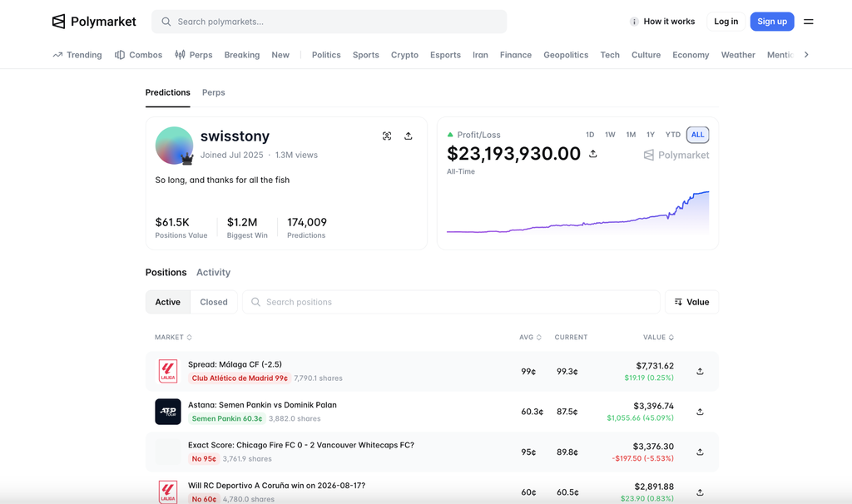Go to the Crypto category

click(x=405, y=55)
